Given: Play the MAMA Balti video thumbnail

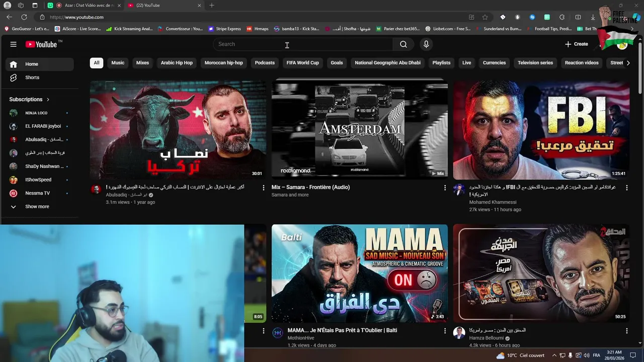Looking at the screenshot, I should pos(360,274).
